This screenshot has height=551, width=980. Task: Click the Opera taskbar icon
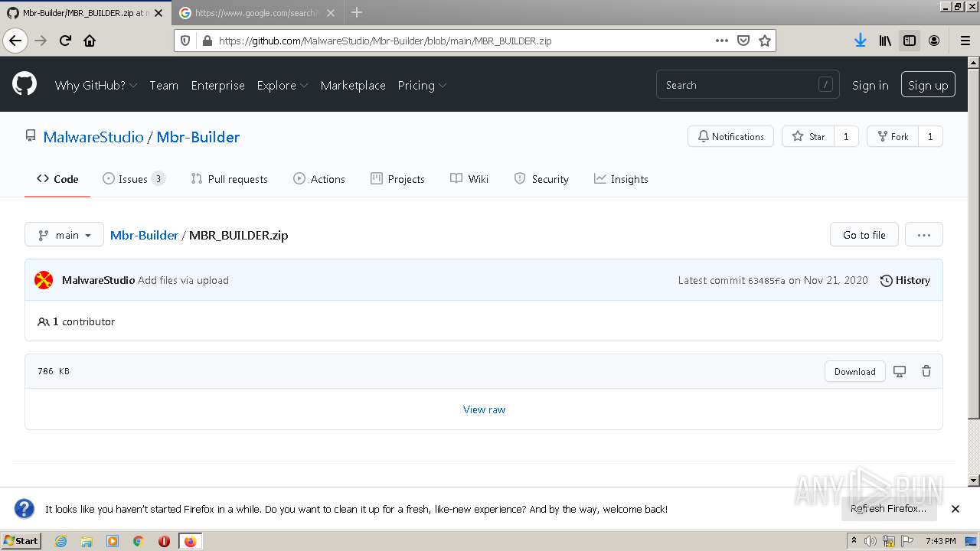click(x=164, y=541)
